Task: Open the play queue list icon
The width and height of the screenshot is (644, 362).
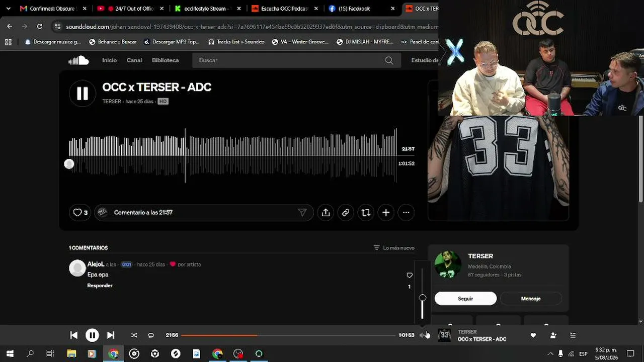Action: (x=573, y=335)
